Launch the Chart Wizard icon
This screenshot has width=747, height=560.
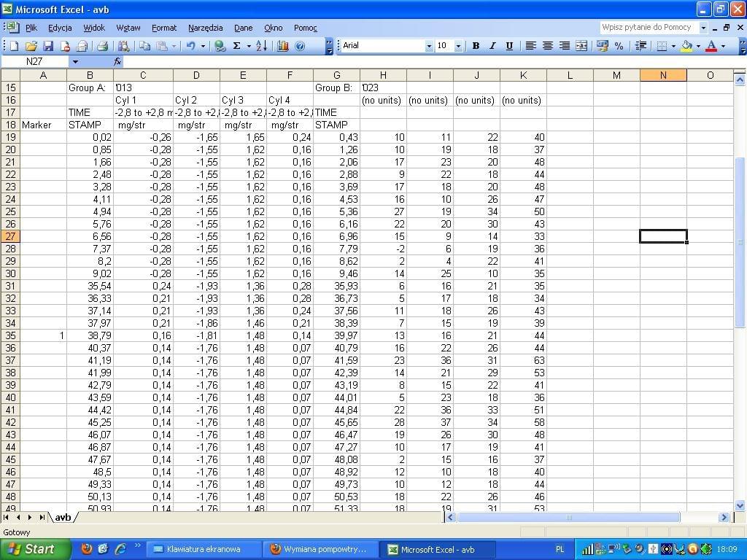point(283,46)
